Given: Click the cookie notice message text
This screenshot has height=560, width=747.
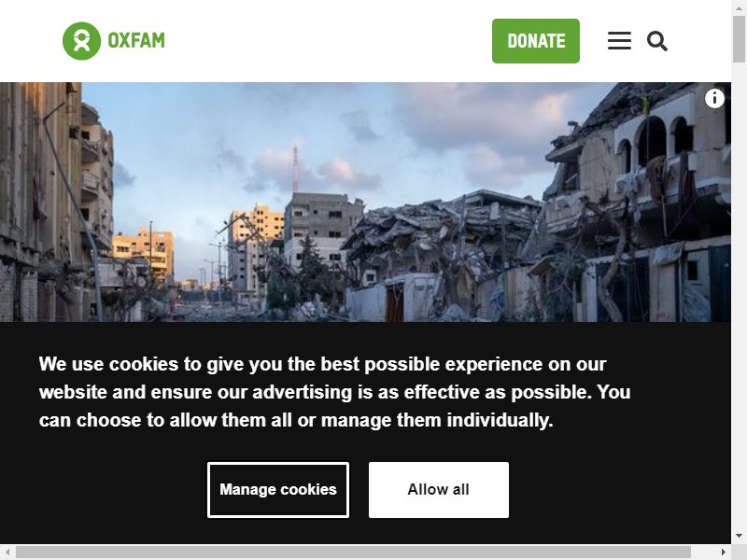Looking at the screenshot, I should point(334,392).
